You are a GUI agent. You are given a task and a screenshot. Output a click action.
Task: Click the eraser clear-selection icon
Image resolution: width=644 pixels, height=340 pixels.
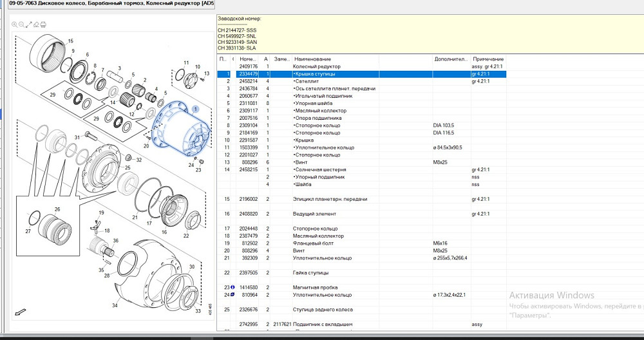[35, 24]
